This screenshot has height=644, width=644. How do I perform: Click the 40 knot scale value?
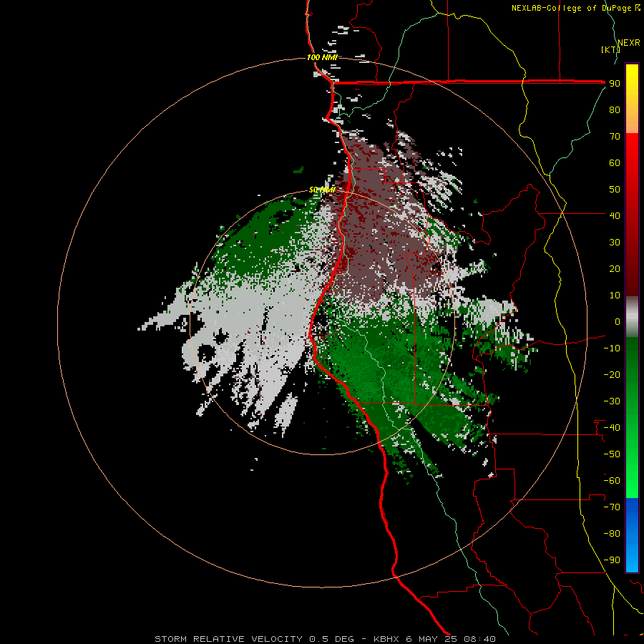[615, 216]
